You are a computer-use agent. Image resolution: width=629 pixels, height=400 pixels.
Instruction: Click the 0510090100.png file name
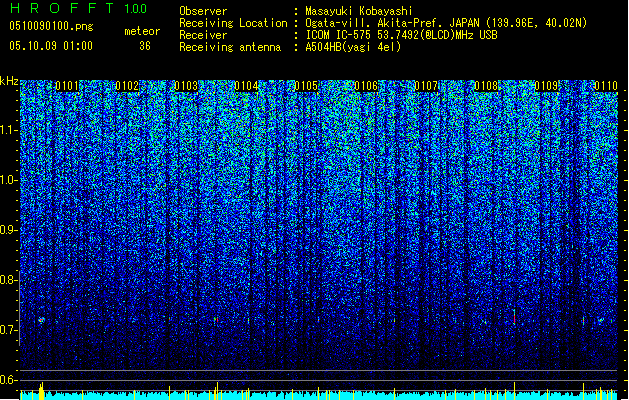tap(51, 26)
